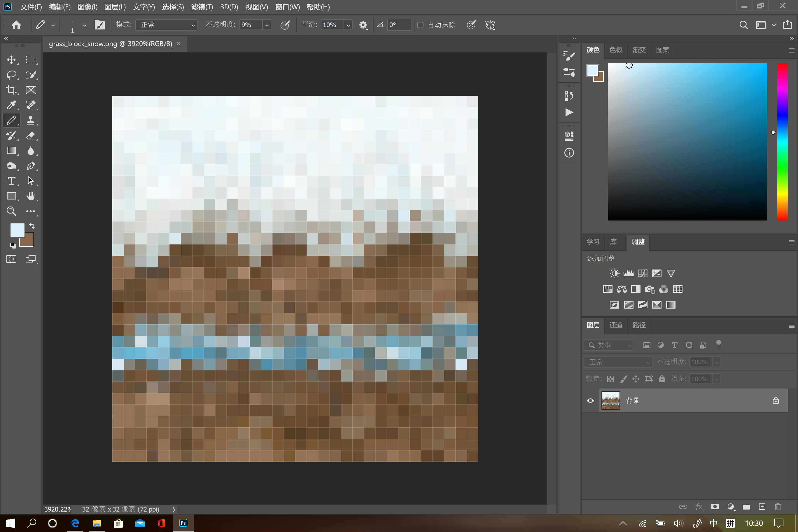Click the foreground color swatch in toolbox
The image size is (798, 532).
tap(17, 230)
